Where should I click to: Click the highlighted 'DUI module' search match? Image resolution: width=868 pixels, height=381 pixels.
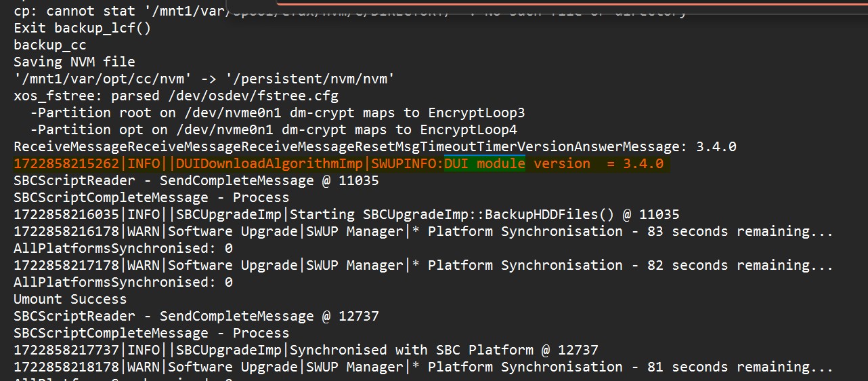click(485, 163)
